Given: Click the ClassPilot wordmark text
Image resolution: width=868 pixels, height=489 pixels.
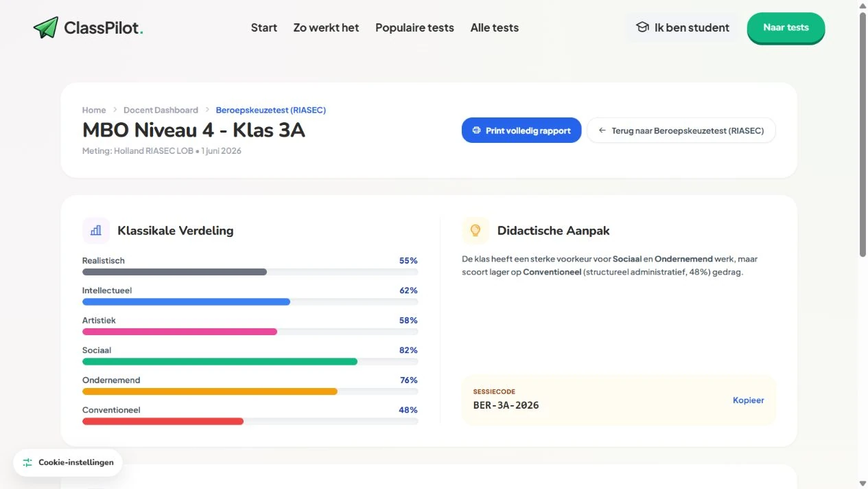Looking at the screenshot, I should tap(104, 27).
